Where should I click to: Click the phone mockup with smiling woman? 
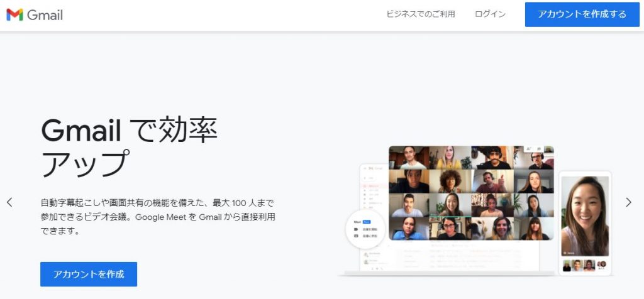(x=585, y=223)
